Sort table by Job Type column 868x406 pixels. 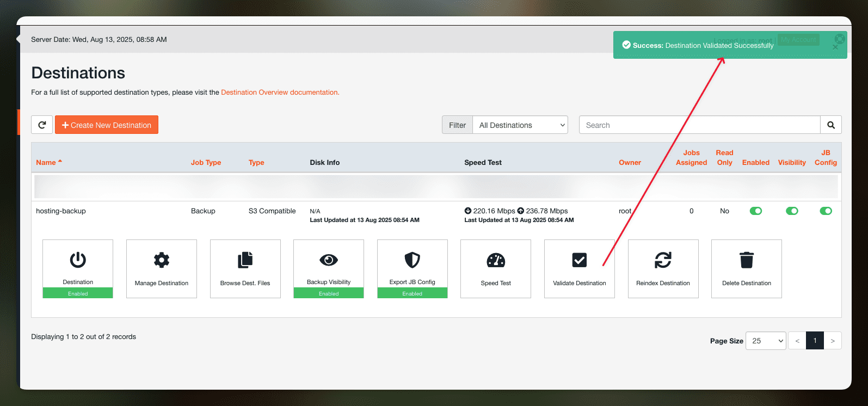tap(206, 162)
